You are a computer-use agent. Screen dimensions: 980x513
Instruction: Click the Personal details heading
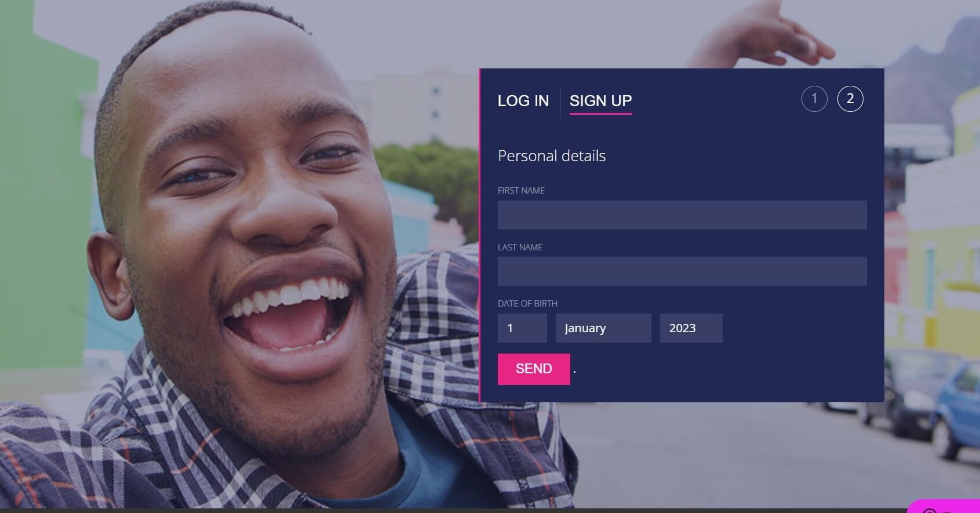tap(552, 156)
